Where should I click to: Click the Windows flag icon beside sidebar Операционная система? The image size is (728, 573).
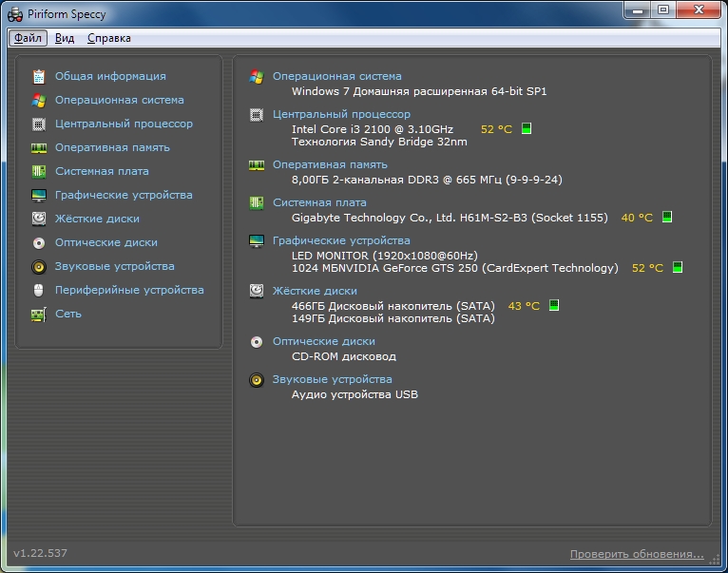39,101
